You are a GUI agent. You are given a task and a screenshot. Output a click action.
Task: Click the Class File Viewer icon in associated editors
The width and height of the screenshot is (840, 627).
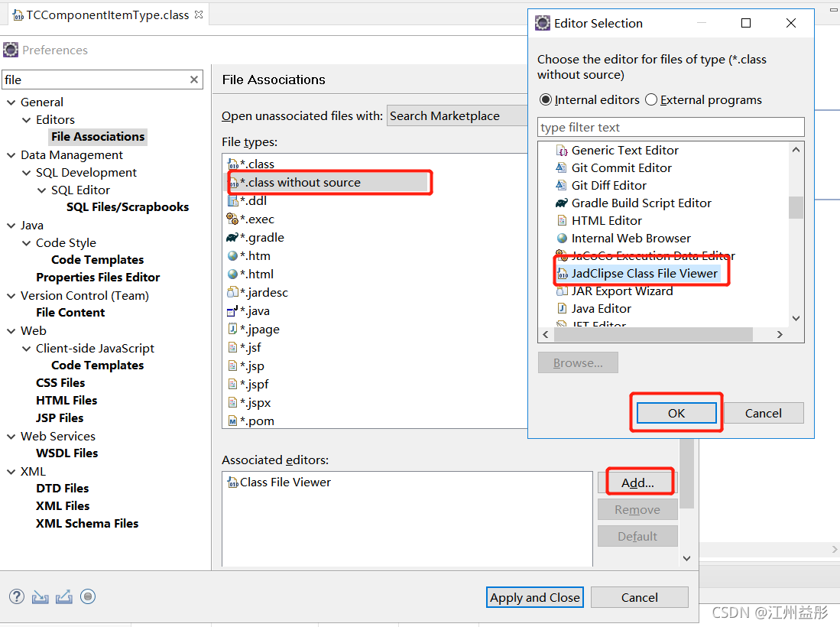[232, 482]
